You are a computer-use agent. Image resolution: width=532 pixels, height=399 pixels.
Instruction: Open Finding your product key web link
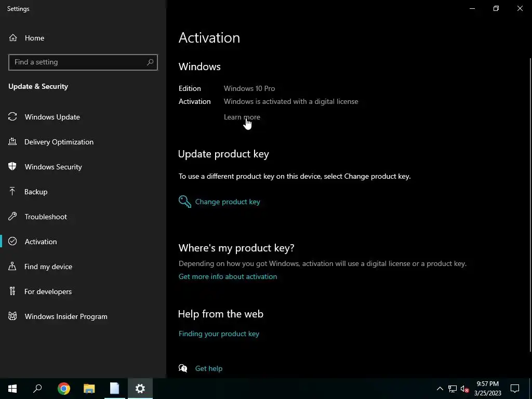pos(219,334)
